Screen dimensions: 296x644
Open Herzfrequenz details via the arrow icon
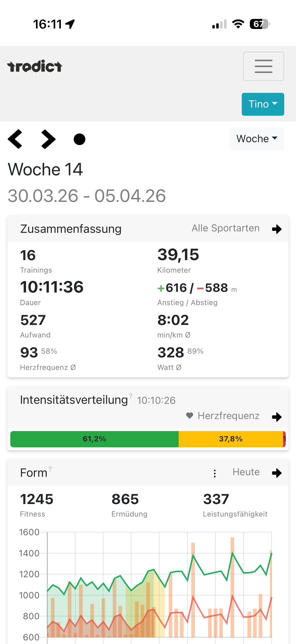point(277,417)
